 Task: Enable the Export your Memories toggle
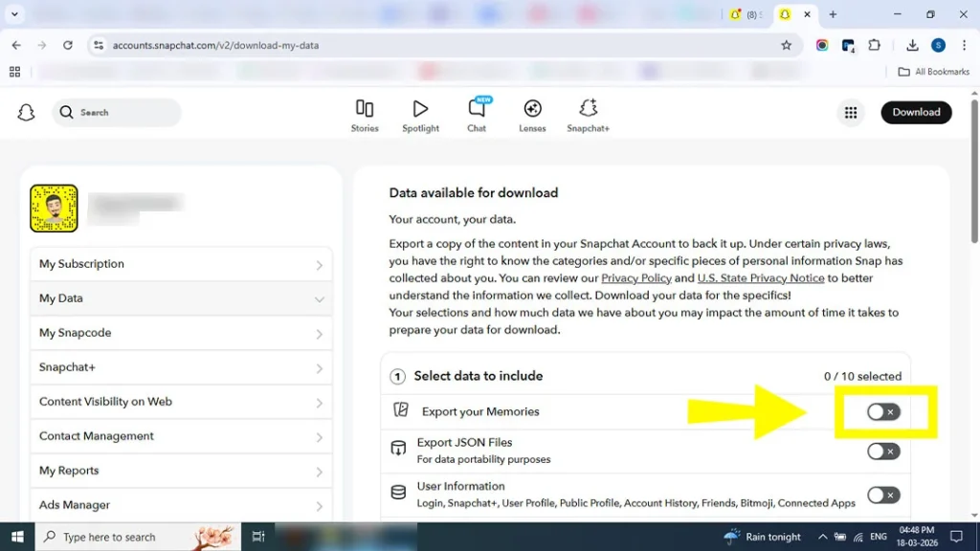pos(883,411)
